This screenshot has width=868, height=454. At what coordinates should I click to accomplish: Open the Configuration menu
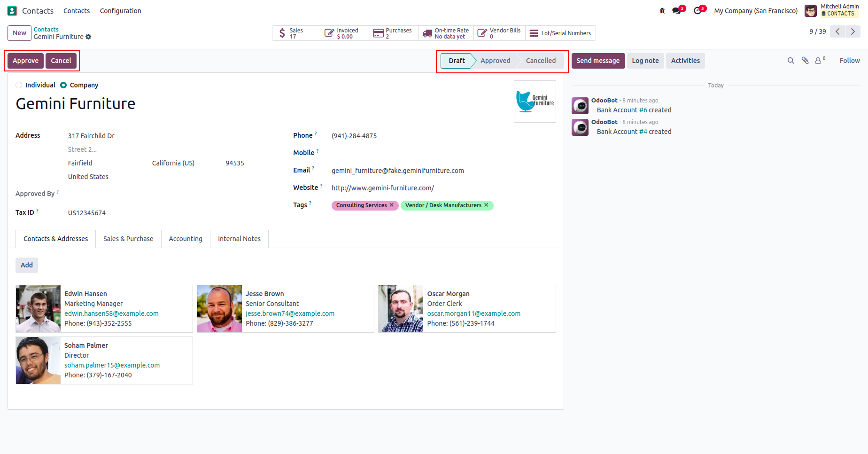120,11
